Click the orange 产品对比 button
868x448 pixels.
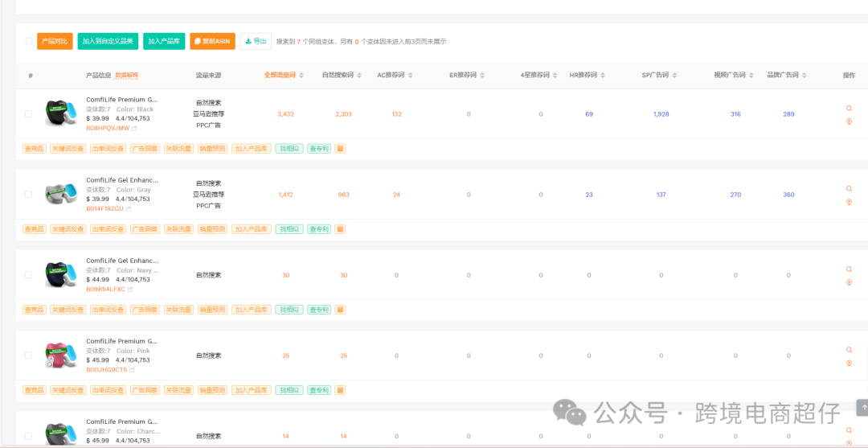55,41
